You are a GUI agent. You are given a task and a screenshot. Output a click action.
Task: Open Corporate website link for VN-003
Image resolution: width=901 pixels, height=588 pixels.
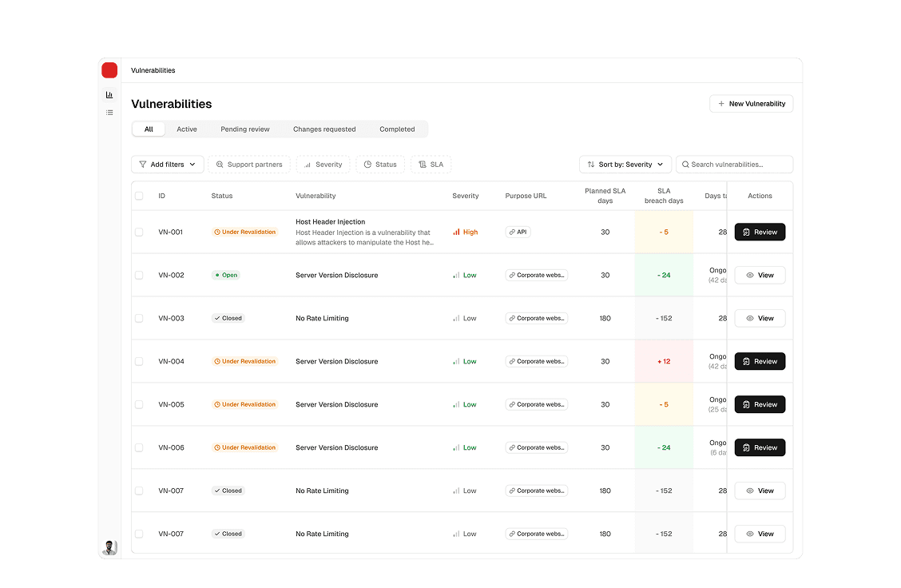point(537,319)
